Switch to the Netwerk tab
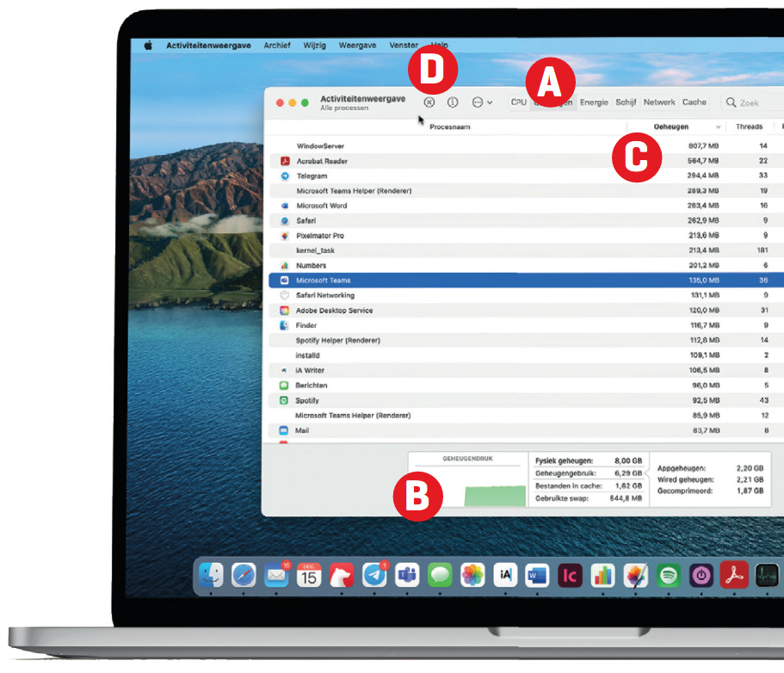Screen dimensions: 784x673 659,102
